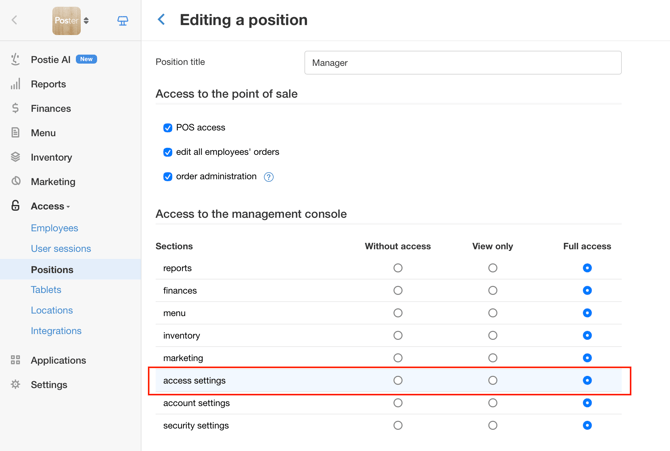Set security settings to Without access

click(x=398, y=425)
